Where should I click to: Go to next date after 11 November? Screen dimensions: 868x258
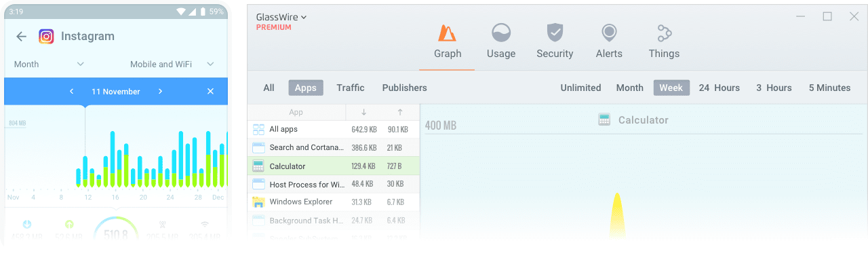click(161, 91)
